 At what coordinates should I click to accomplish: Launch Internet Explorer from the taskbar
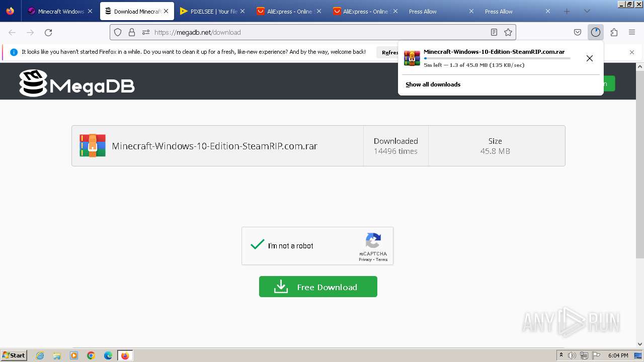pos(40,355)
